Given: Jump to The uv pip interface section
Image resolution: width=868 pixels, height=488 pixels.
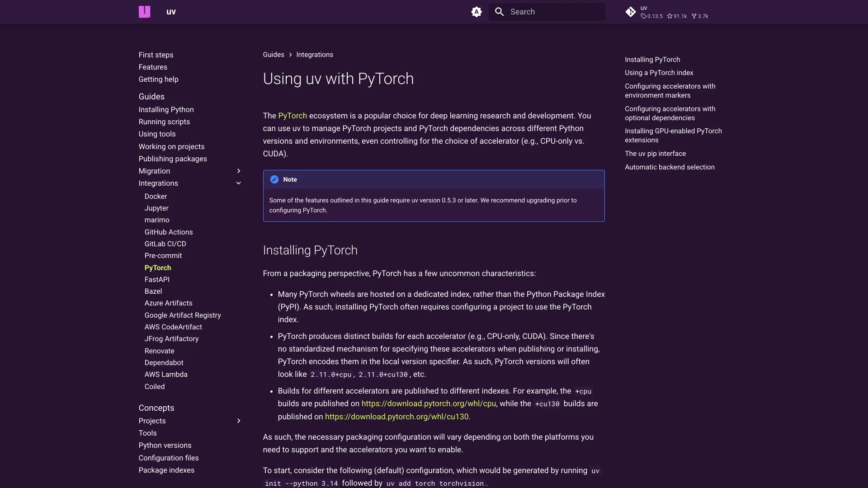Looking at the screenshot, I should pos(655,154).
